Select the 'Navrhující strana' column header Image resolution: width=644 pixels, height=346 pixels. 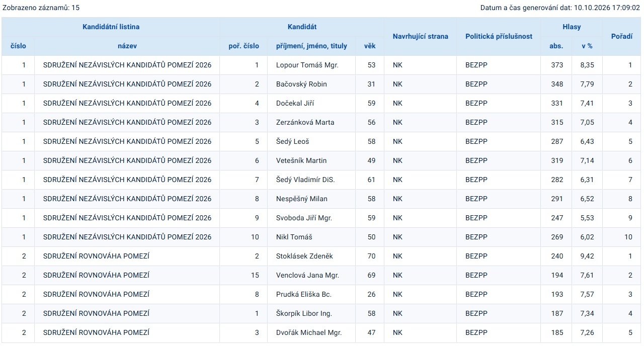tap(421, 36)
